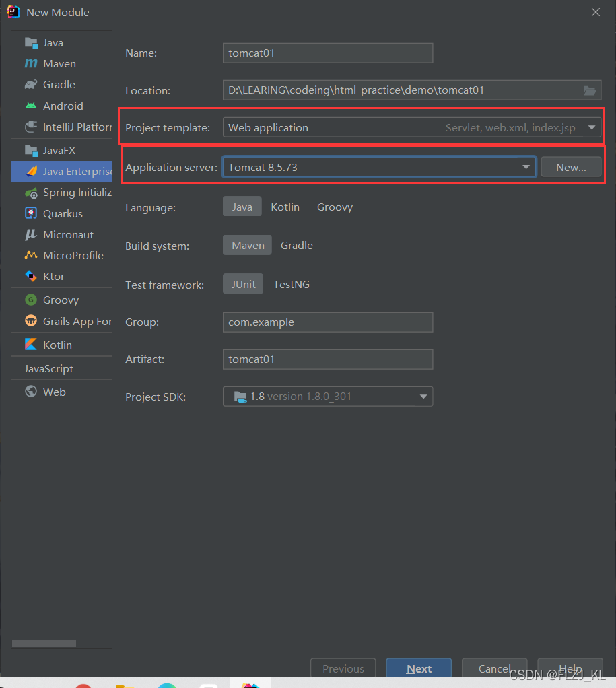Select the MicroProfile icon

pyautogui.click(x=31, y=255)
